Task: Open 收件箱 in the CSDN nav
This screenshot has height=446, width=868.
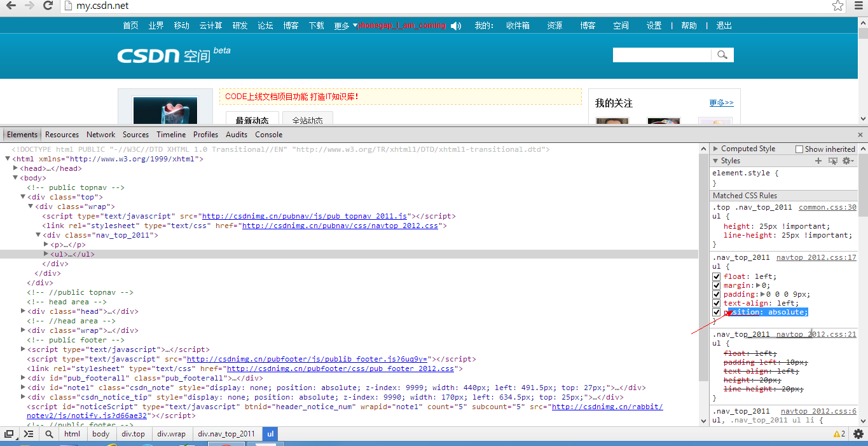Action: pos(518,26)
